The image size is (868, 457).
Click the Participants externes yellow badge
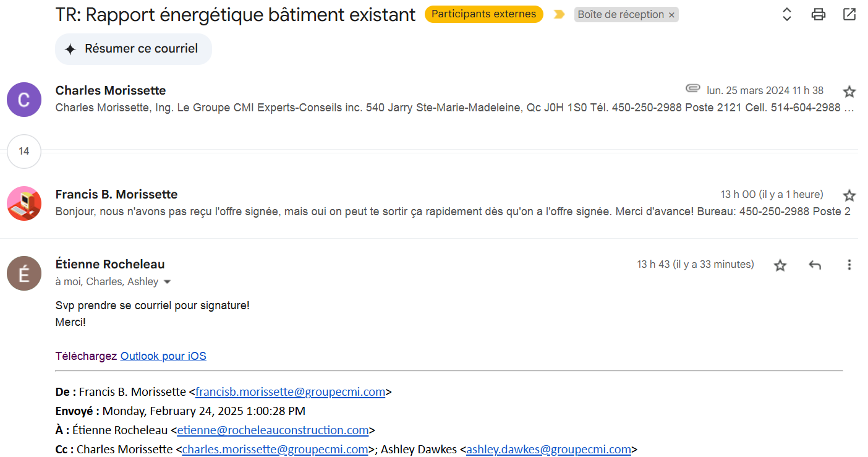483,14
